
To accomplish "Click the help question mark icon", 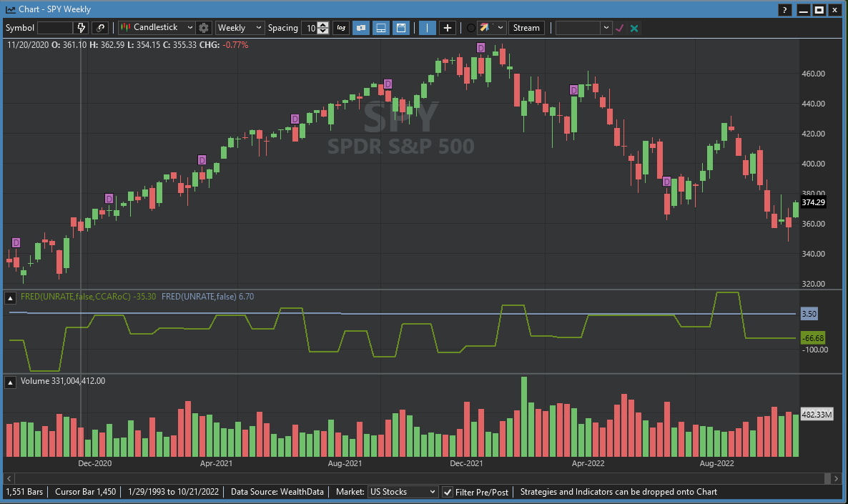I will 786,10.
